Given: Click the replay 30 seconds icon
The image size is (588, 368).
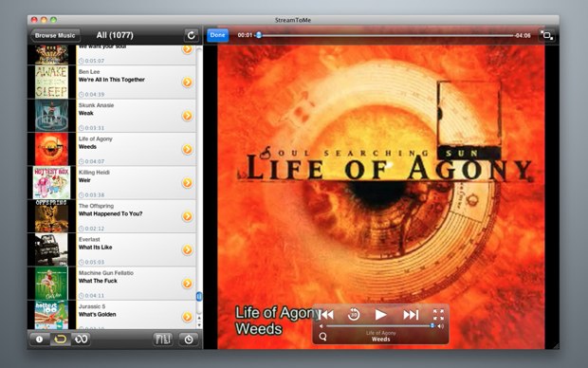Looking at the screenshot, I should pos(353,314).
